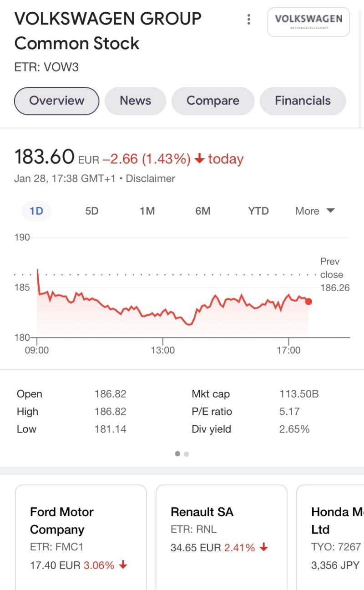Image resolution: width=364 pixels, height=590 pixels.
Task: Switch chart to YTD range
Action: 258,211
